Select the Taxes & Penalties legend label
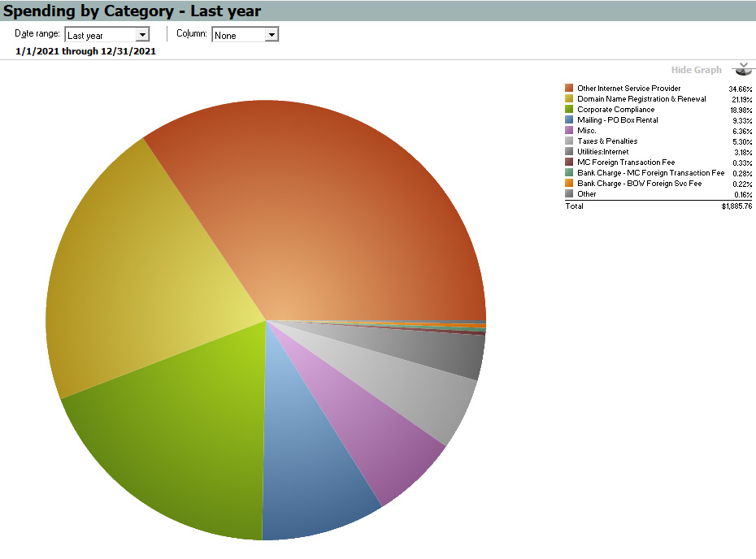This screenshot has height=559, width=756. pyautogui.click(x=607, y=141)
